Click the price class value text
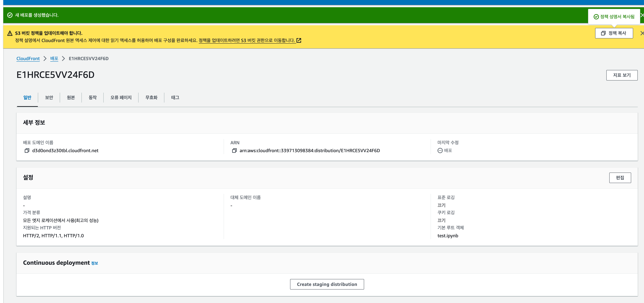The image size is (644, 303). pos(61,220)
